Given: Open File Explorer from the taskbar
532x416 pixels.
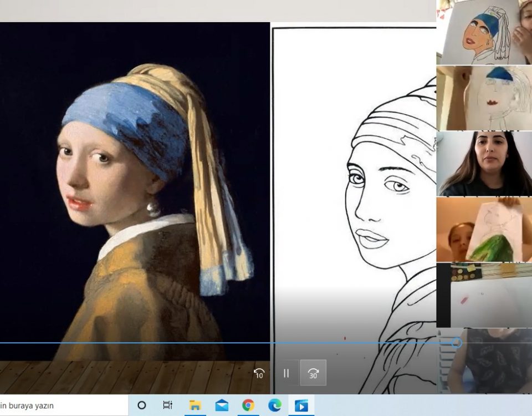Looking at the screenshot, I should 195,405.
